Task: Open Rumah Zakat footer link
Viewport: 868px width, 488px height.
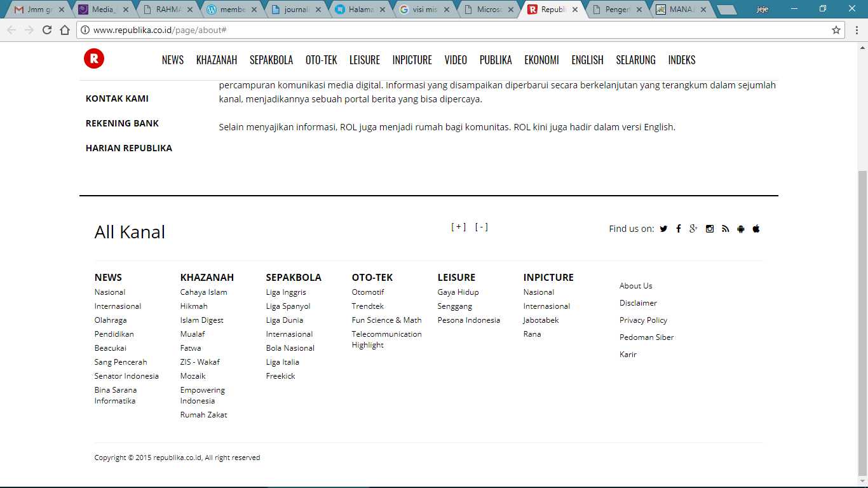Action: point(204,415)
